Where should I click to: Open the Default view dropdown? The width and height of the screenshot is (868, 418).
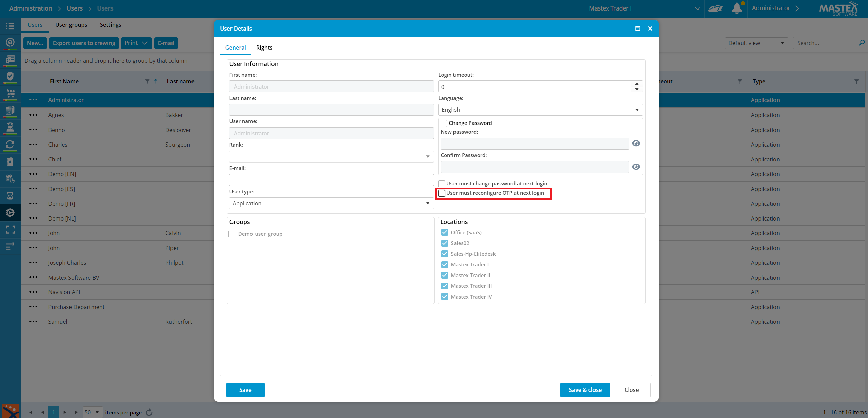point(756,43)
